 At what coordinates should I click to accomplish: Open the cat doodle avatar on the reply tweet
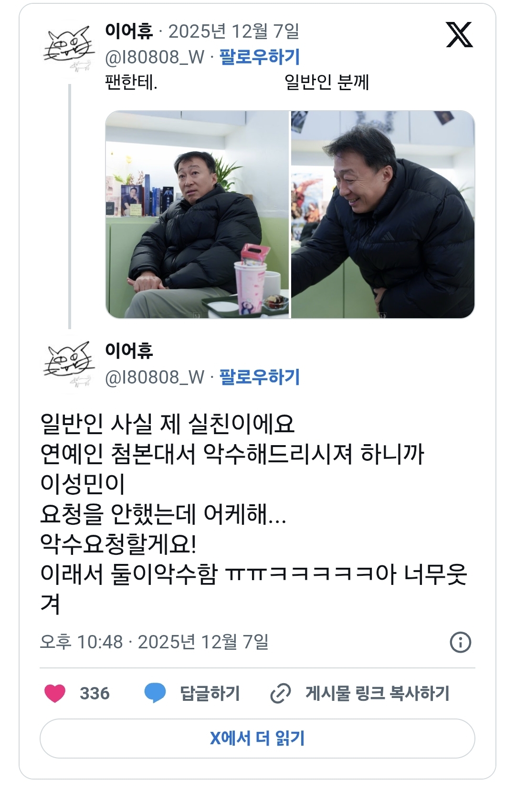click(x=69, y=364)
